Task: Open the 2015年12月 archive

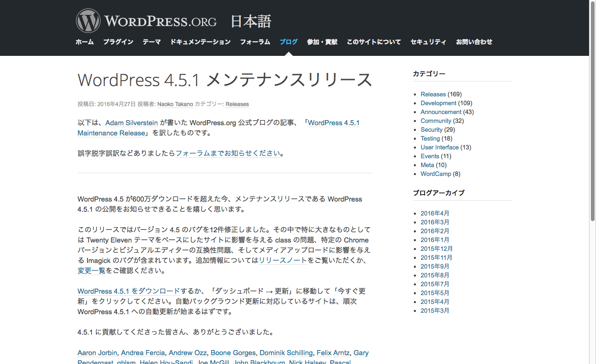Action: pos(437,249)
